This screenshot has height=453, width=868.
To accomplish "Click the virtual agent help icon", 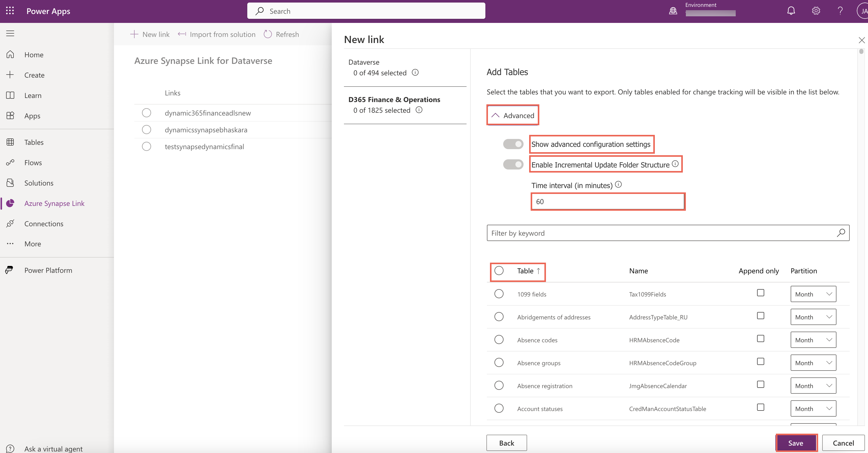I will point(10,449).
